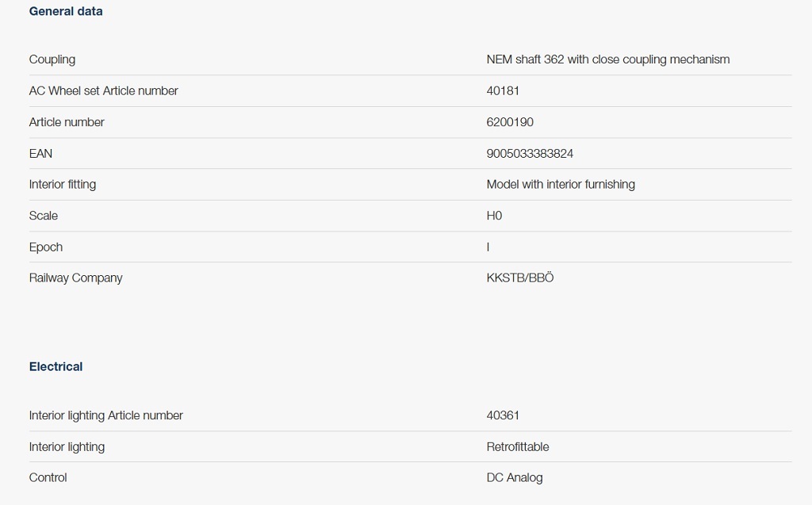Select the article number 6200190
This screenshot has height=505, width=812.
point(510,122)
